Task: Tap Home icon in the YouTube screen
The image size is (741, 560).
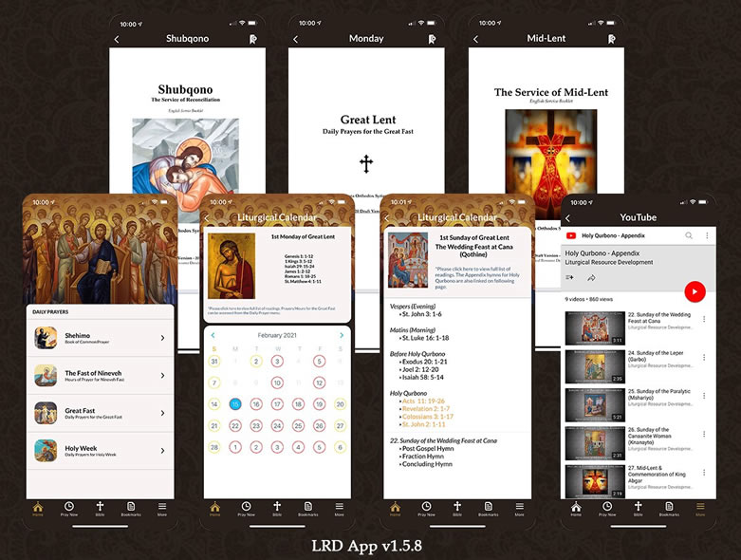Action: click(x=576, y=509)
